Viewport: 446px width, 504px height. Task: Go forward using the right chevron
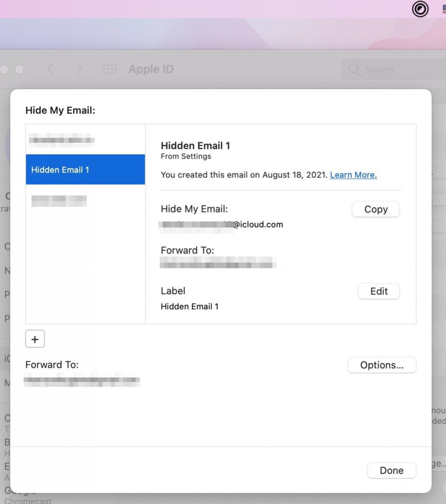(79, 69)
